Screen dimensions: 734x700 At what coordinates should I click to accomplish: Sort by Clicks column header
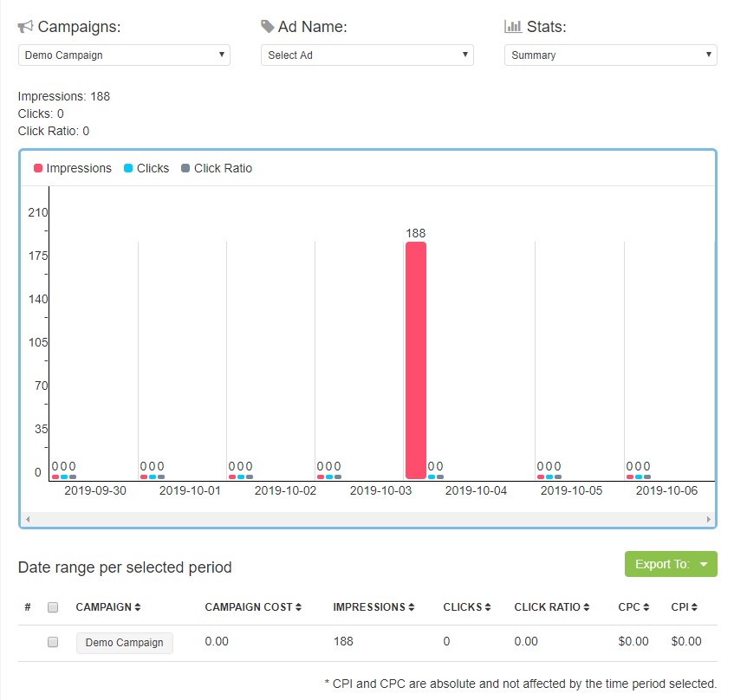click(466, 607)
